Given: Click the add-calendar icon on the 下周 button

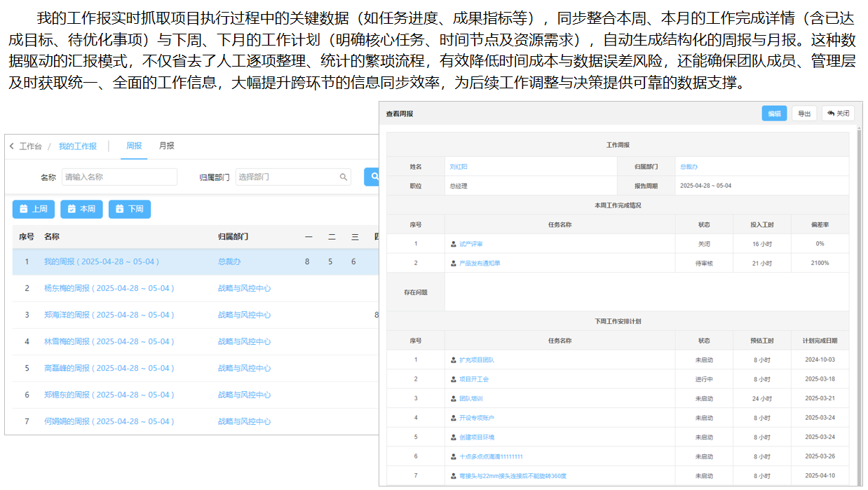Looking at the screenshot, I should (119, 208).
